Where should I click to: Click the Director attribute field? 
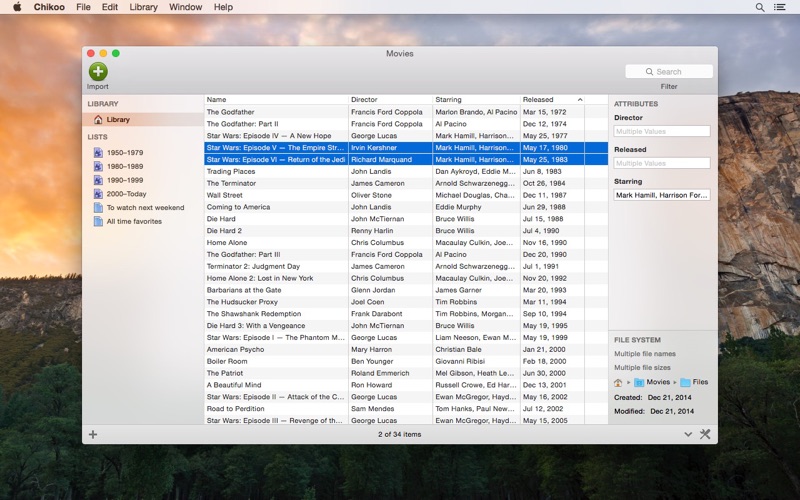tap(662, 131)
